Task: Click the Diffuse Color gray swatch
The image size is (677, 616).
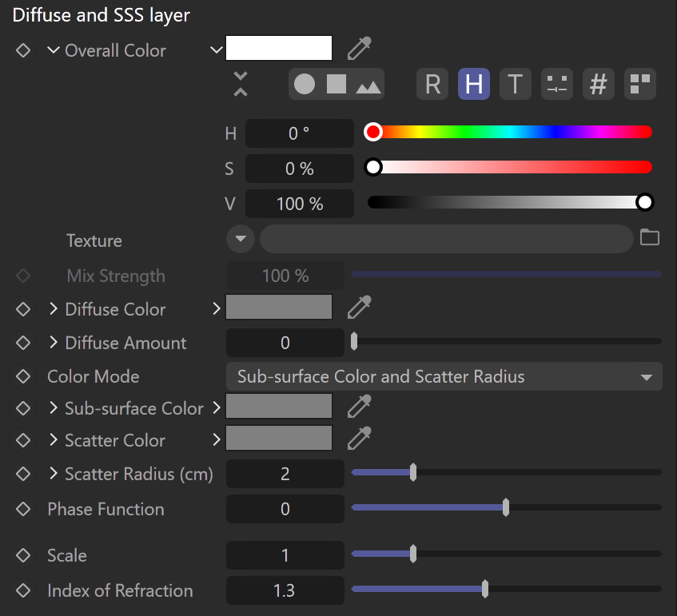Action: [x=279, y=307]
